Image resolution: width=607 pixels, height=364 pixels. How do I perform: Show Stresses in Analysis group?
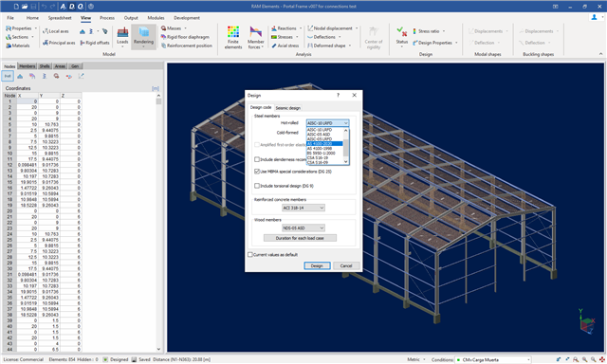(x=282, y=37)
